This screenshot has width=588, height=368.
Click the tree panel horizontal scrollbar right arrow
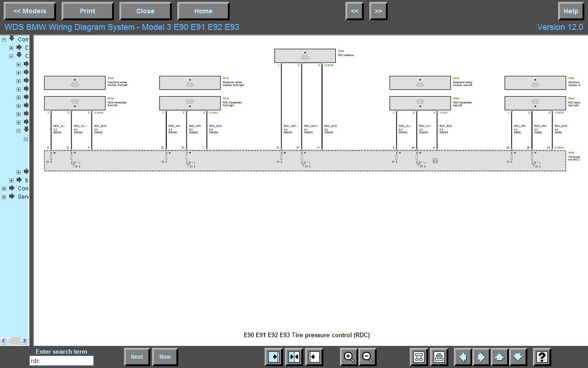pyautogui.click(x=25, y=341)
